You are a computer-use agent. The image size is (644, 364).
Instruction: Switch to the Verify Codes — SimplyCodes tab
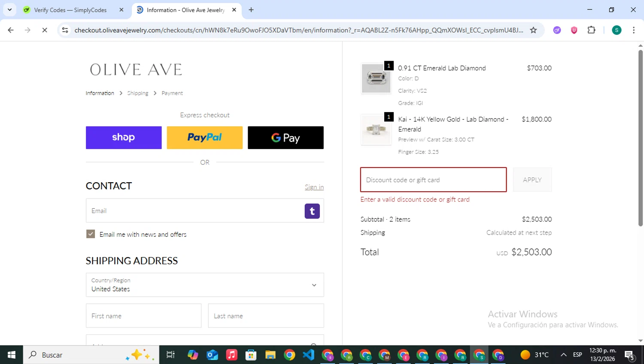tap(73, 10)
